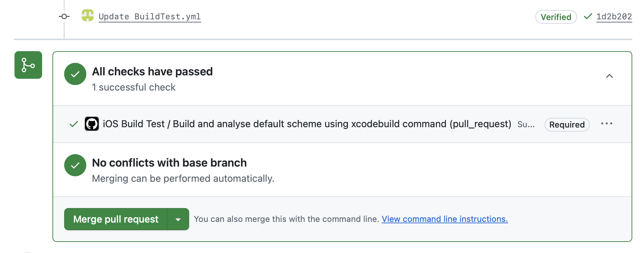Screen dimensions: 644x253
Task: Click the No conflicts green check icon
Action: click(75, 165)
